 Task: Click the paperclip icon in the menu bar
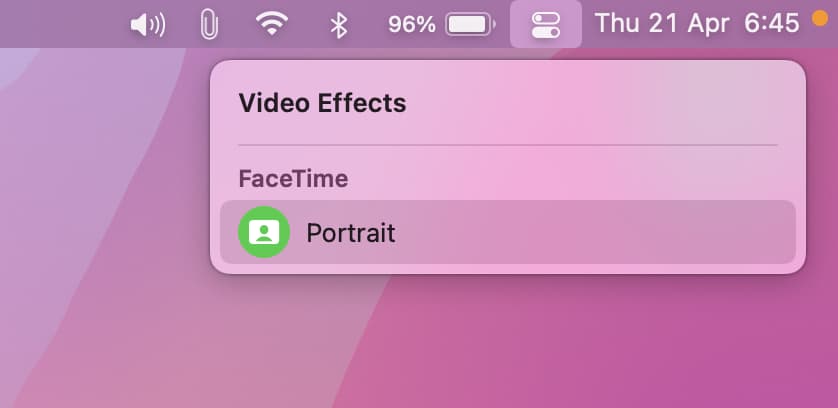(x=210, y=25)
